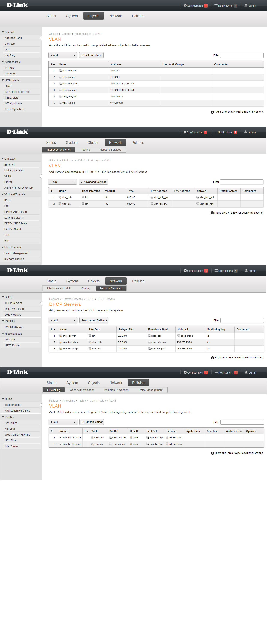Collapse the General section in Objects sidebar
267x644 pixels.
click(x=3, y=32)
